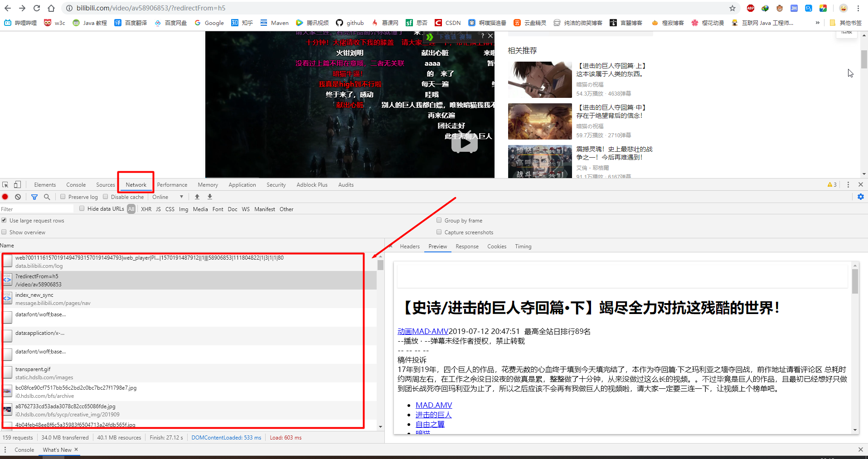Switch to the Sources tab
868x459 pixels.
(x=106, y=184)
